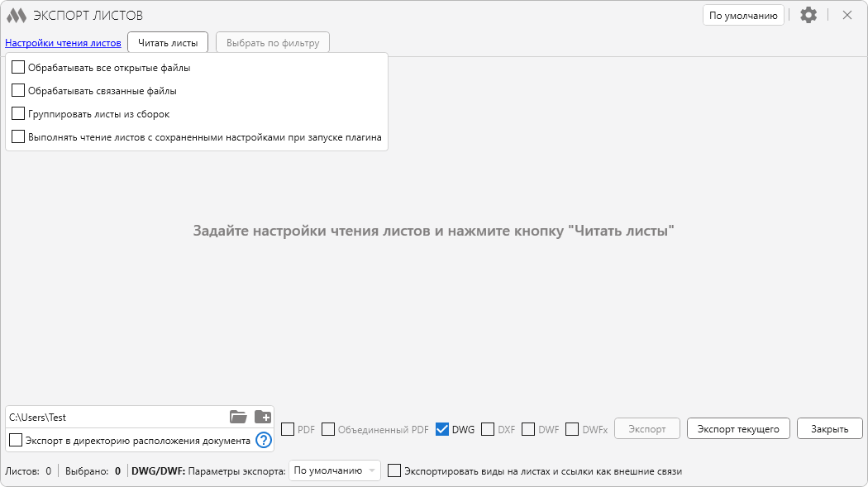Image resolution: width=868 pixels, height=487 pixels.
Task: Create new folder with the folder-plus icon
Action: 262,417
